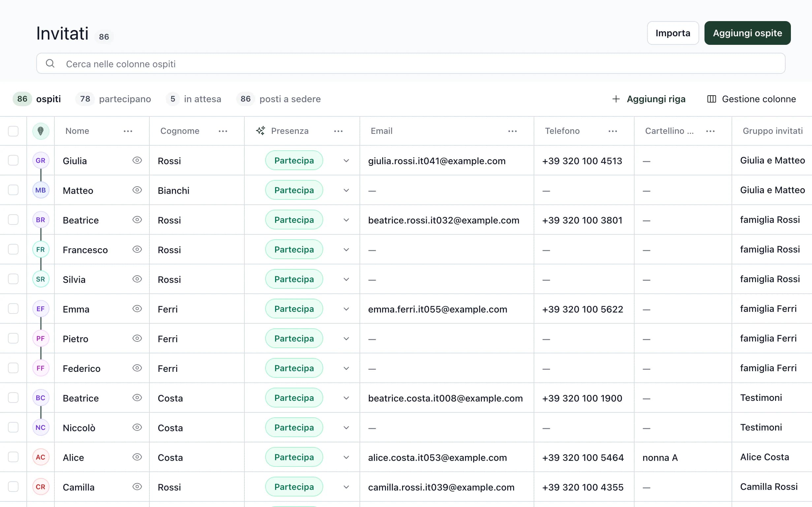The width and height of the screenshot is (812, 507).
Task: Click into the Cerca nelle colonne ospiti field
Action: (x=411, y=63)
